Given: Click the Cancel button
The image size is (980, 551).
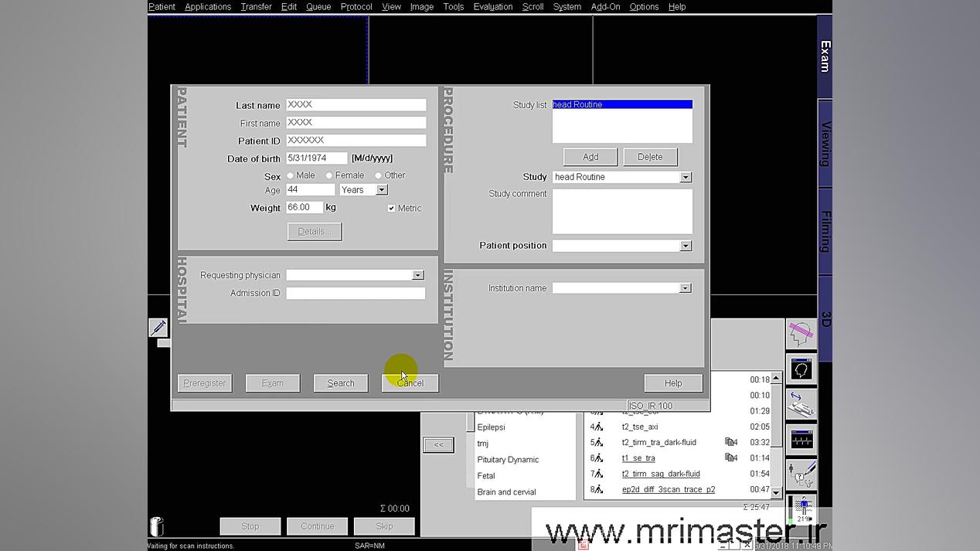Looking at the screenshot, I should 410,383.
